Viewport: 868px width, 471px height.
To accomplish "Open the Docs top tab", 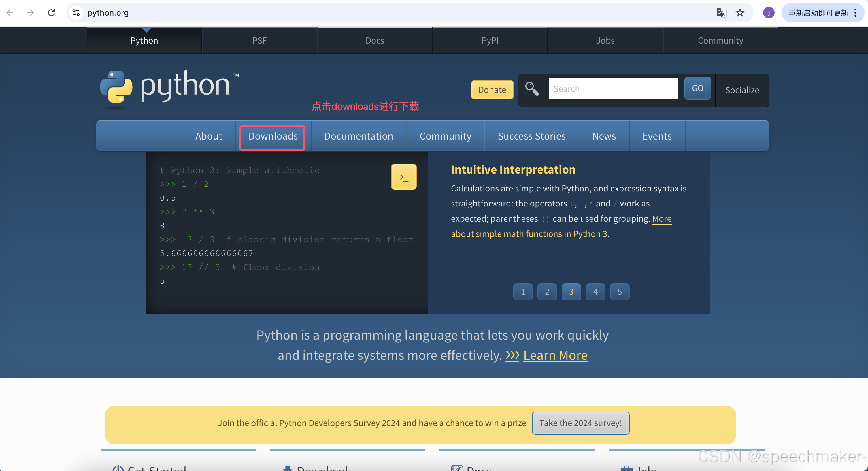I will pyautogui.click(x=374, y=40).
